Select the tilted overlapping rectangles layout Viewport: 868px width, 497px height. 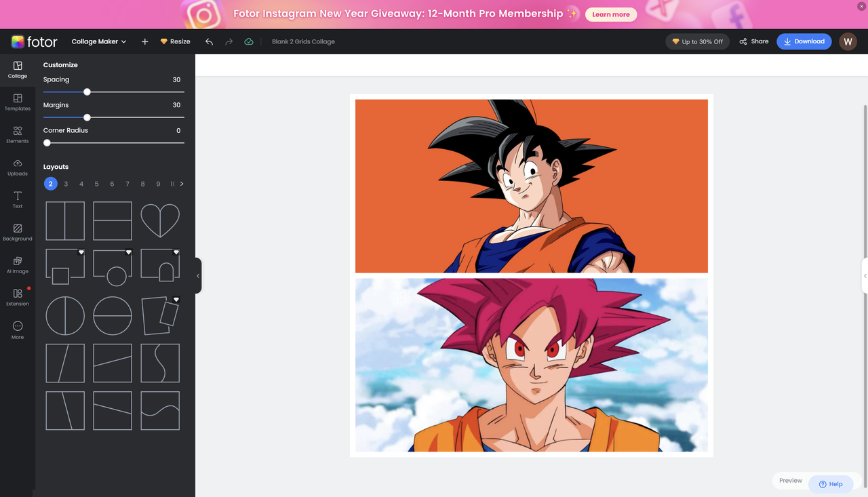pos(160,316)
